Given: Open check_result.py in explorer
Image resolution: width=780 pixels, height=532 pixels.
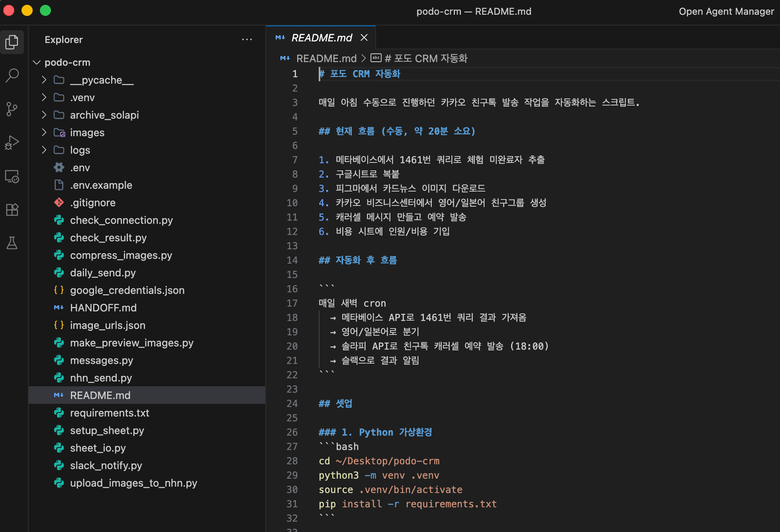Looking at the screenshot, I should tap(147, 238).
